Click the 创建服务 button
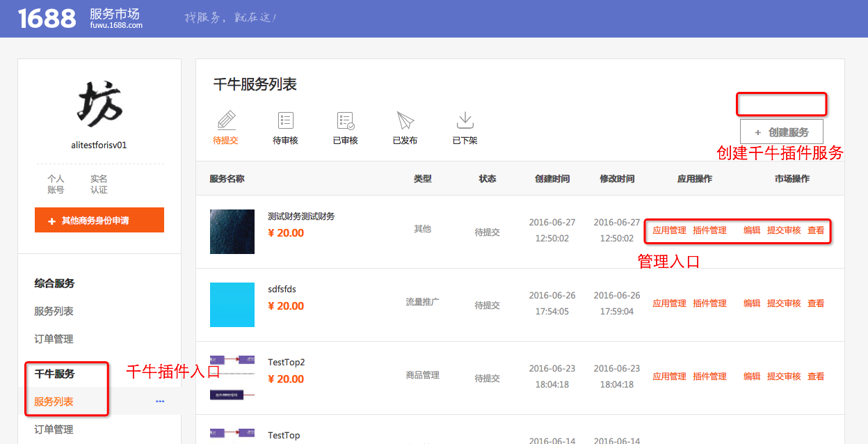The image size is (868, 444). coord(782,132)
